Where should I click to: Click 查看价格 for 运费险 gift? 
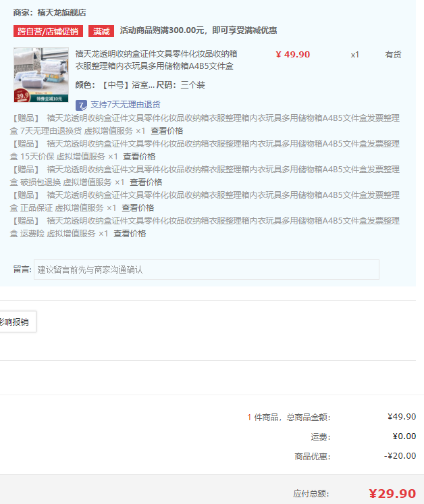130,234
